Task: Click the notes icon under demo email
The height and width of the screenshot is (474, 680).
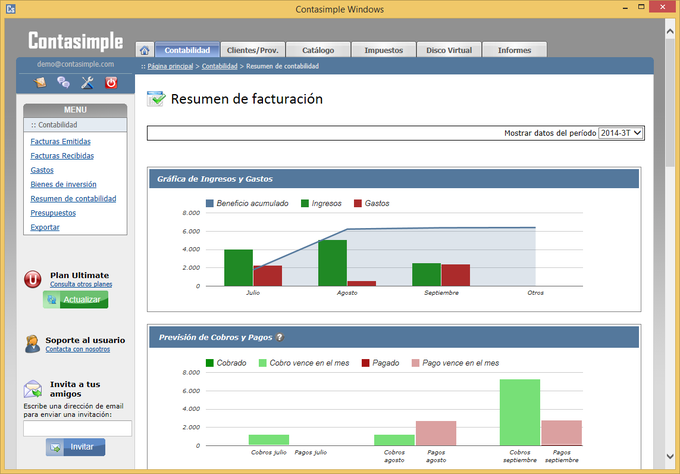Action: tap(40, 82)
